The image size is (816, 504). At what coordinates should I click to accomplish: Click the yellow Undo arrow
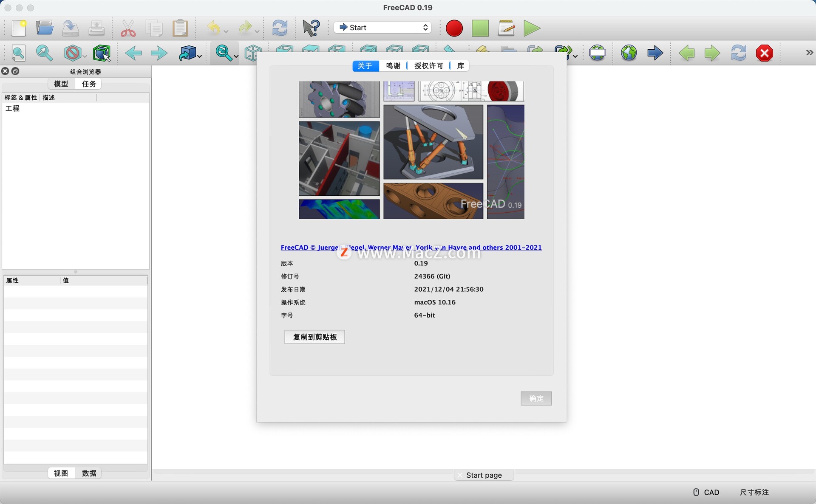[x=214, y=28]
